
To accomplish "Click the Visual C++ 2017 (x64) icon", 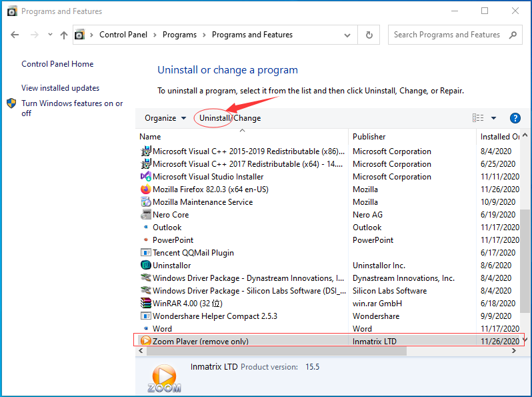I will tap(146, 163).
